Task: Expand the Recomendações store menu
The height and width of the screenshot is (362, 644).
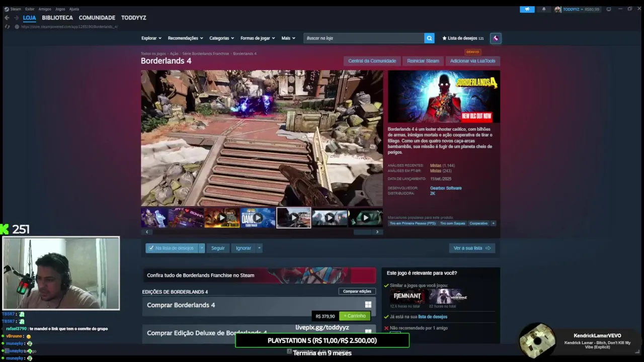Action: point(186,38)
